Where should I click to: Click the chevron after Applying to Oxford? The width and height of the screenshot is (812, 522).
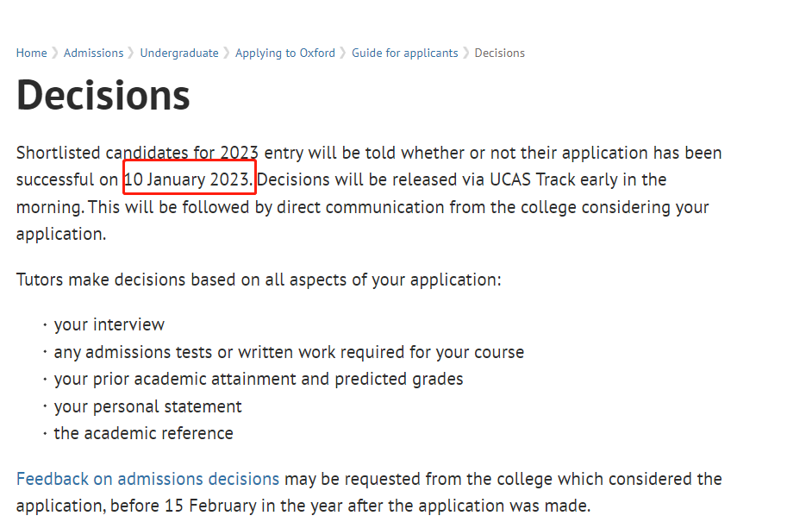[343, 53]
